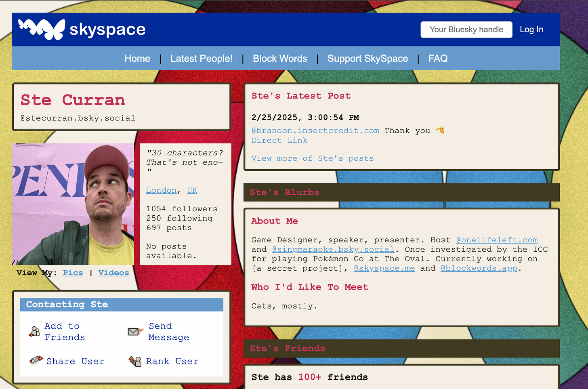588x389 pixels.
Task: Open @brandon.insertcredit.com mention link
Action: 315,130
